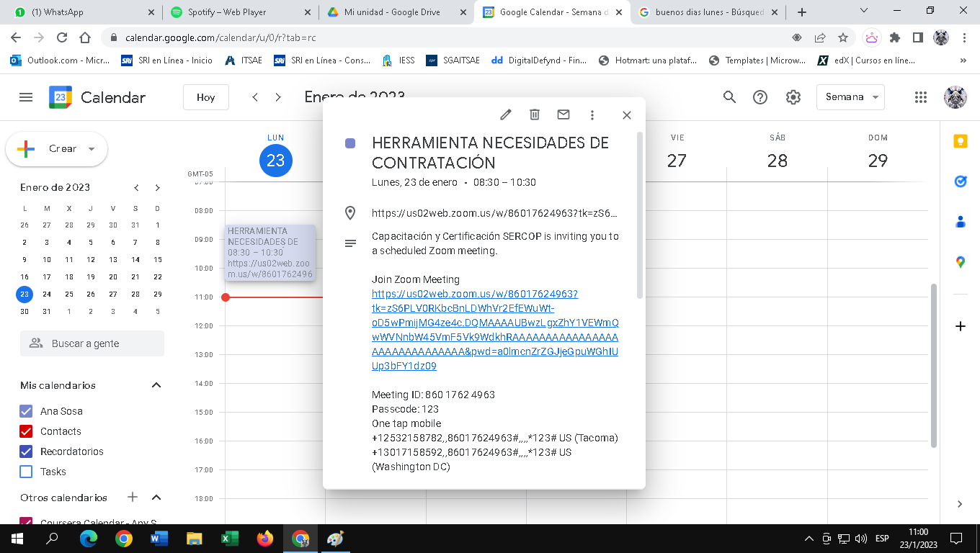980x553 pixels.
Task: Open Calendar search magnifier icon
Action: tap(729, 97)
